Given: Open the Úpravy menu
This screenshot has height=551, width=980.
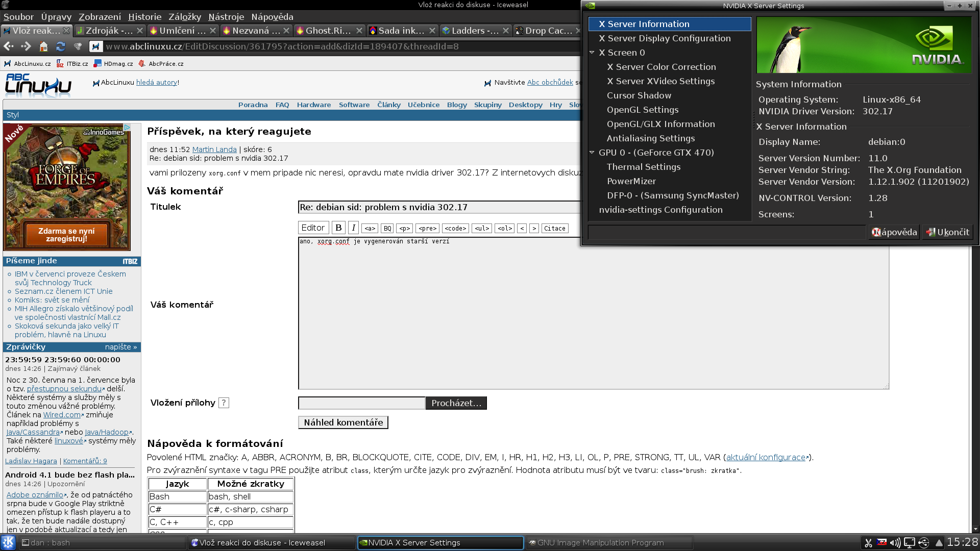Looking at the screenshot, I should coord(56,17).
